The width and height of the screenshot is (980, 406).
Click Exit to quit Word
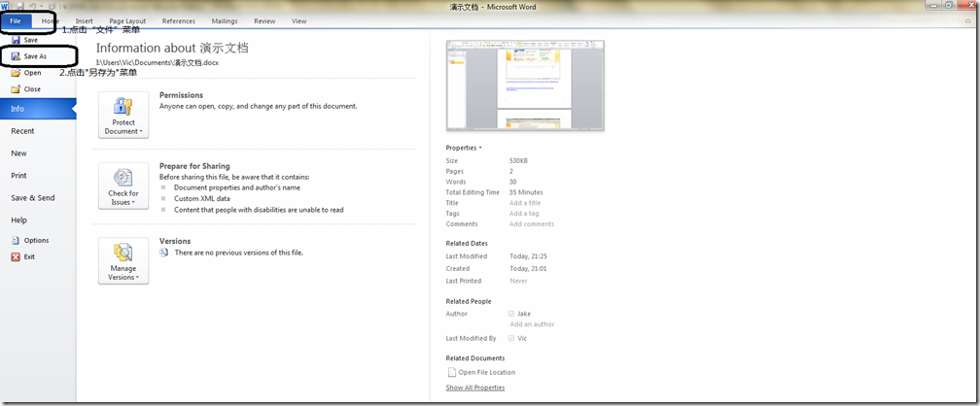[x=23, y=256]
